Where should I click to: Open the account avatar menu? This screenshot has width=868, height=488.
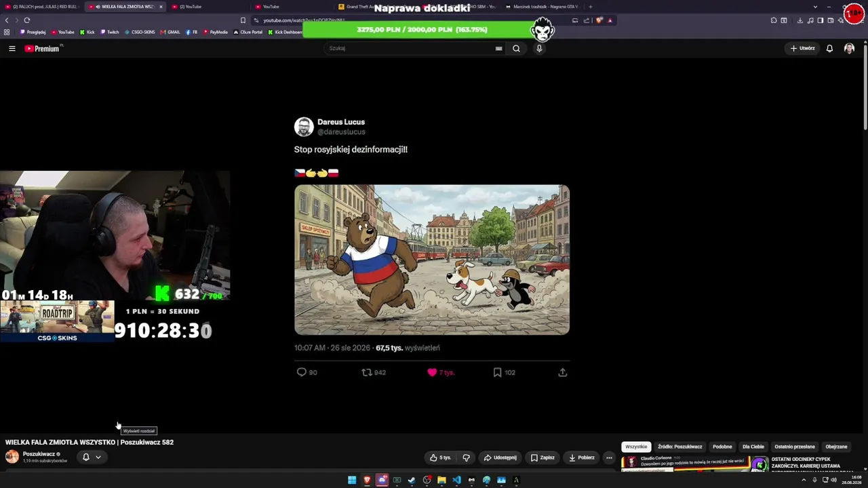[849, 49]
